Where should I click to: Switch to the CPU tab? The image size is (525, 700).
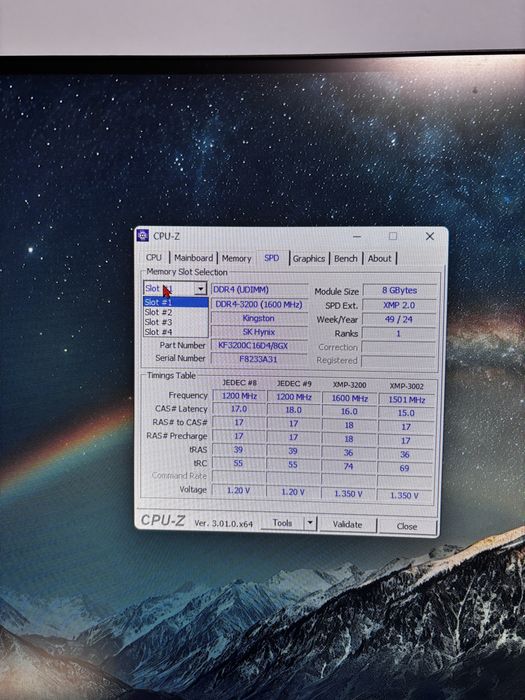tap(154, 258)
